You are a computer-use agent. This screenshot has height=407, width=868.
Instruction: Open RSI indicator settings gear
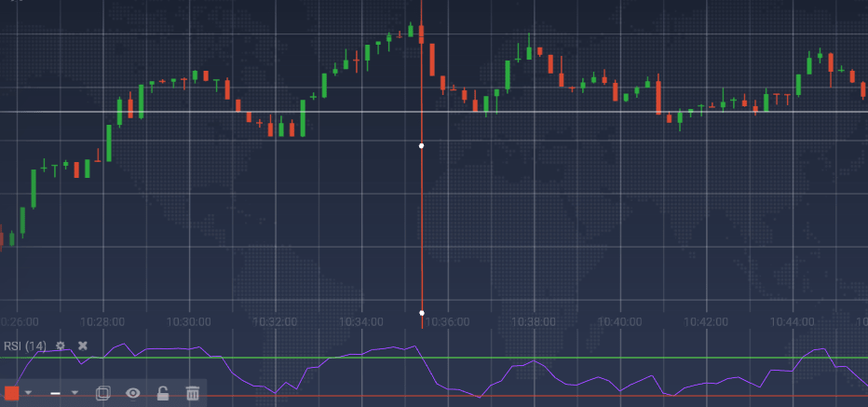[61, 346]
